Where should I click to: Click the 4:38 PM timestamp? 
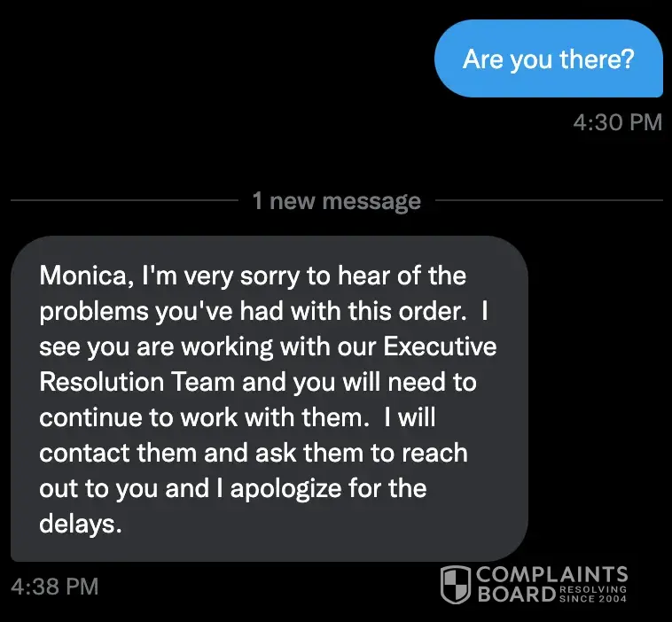click(55, 587)
